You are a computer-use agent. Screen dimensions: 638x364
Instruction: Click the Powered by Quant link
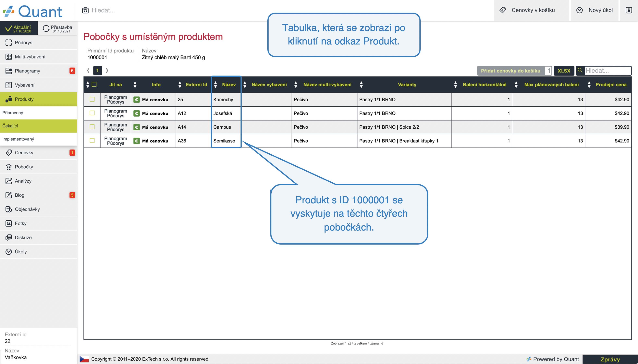tap(553, 359)
